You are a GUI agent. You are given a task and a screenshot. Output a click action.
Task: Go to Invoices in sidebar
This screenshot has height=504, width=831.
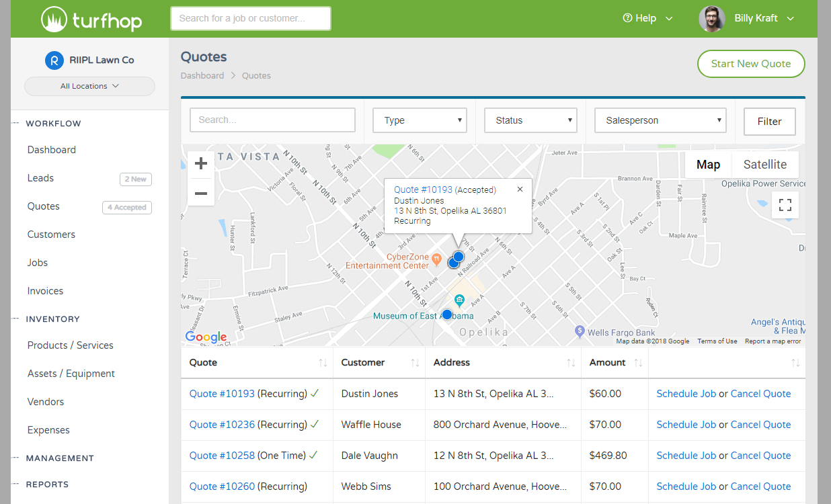coord(45,291)
